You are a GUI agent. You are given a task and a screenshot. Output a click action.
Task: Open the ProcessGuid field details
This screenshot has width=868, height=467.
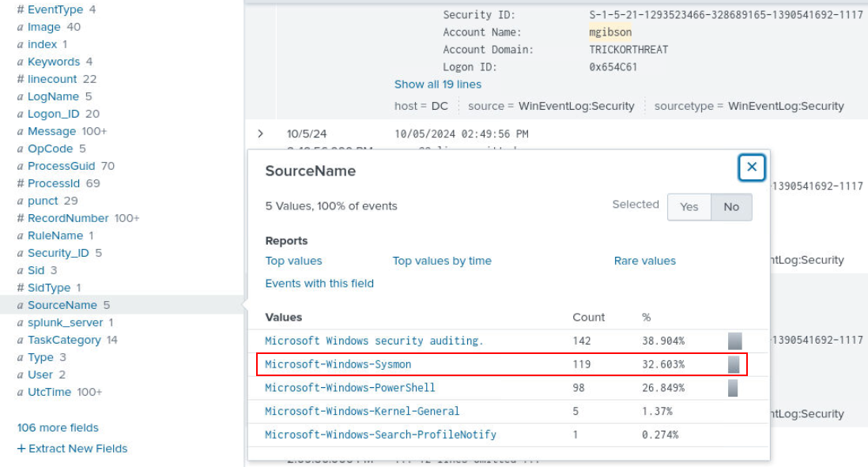61,166
